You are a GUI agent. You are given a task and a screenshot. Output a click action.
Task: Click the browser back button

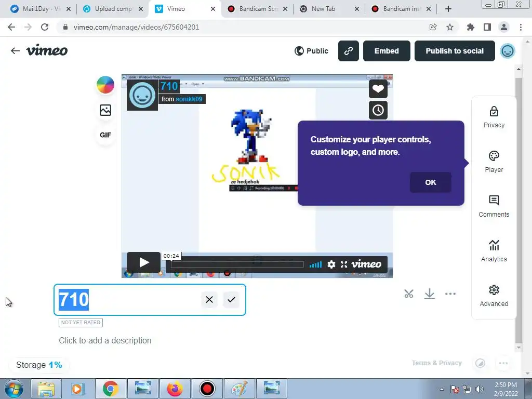point(11,27)
